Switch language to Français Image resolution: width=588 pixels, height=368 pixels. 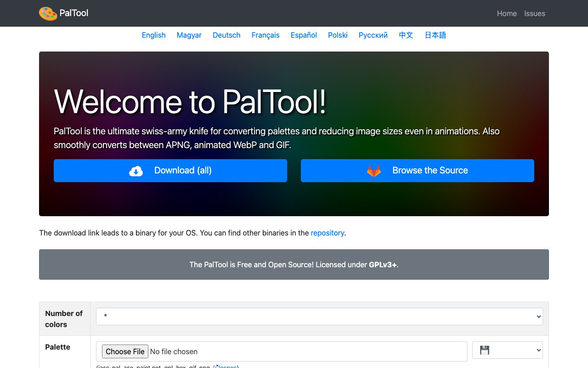coord(266,35)
